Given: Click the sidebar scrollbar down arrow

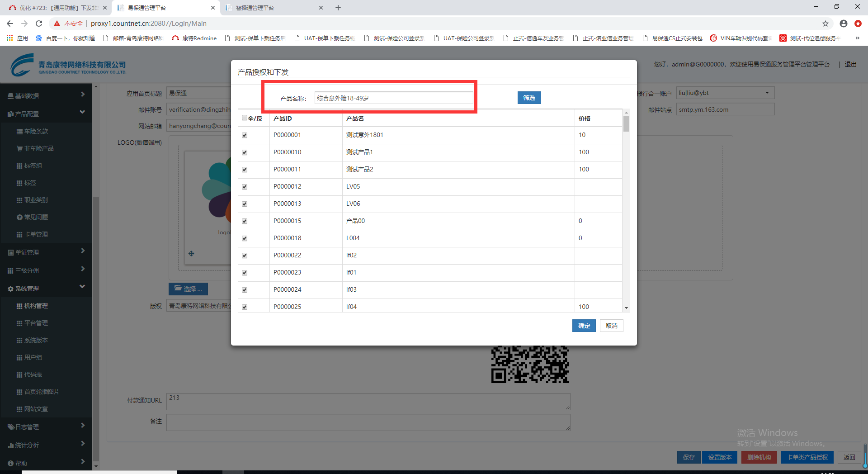Looking at the screenshot, I should point(96,466).
